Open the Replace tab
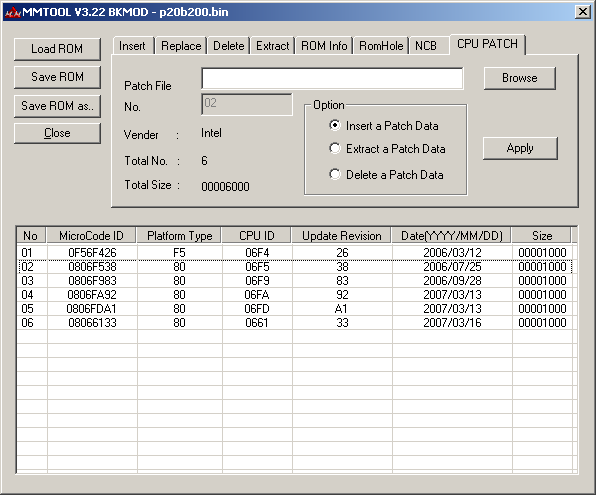This screenshot has height=495, width=600. [181, 46]
